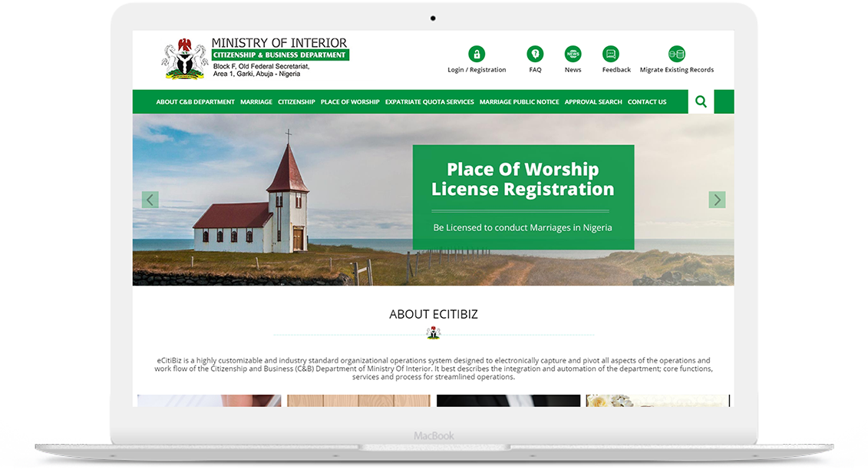Image resolution: width=868 pixels, height=470 pixels.
Task: Go to Approval Search
Action: click(593, 102)
